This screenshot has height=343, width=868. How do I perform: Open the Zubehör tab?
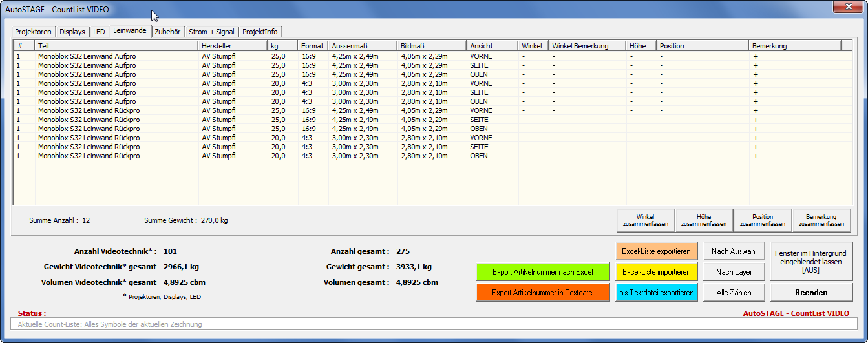167,32
